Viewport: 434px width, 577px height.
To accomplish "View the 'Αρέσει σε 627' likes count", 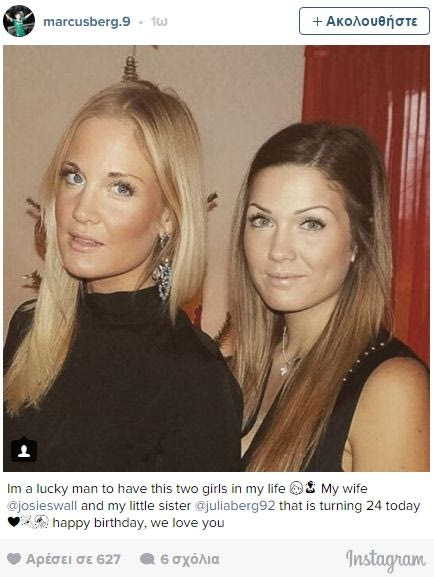I will 73,559.
